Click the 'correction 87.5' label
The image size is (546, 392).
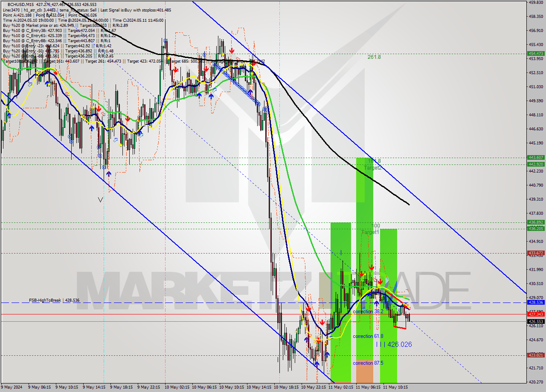[368, 363]
